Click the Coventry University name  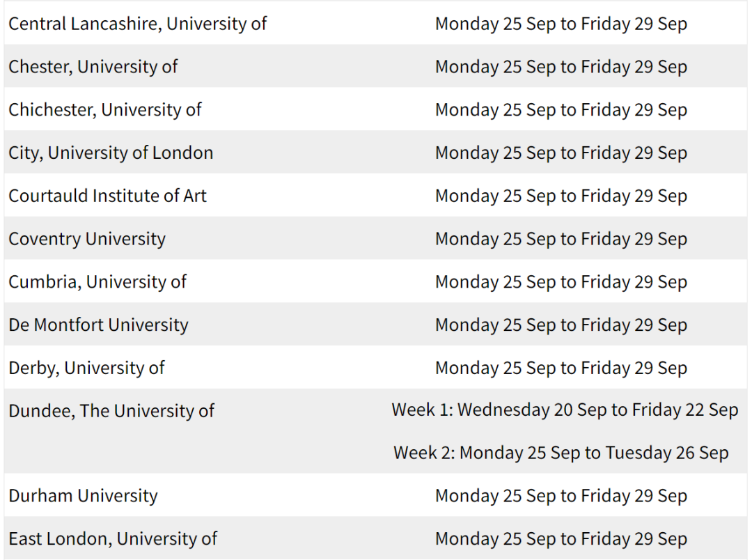coord(87,239)
